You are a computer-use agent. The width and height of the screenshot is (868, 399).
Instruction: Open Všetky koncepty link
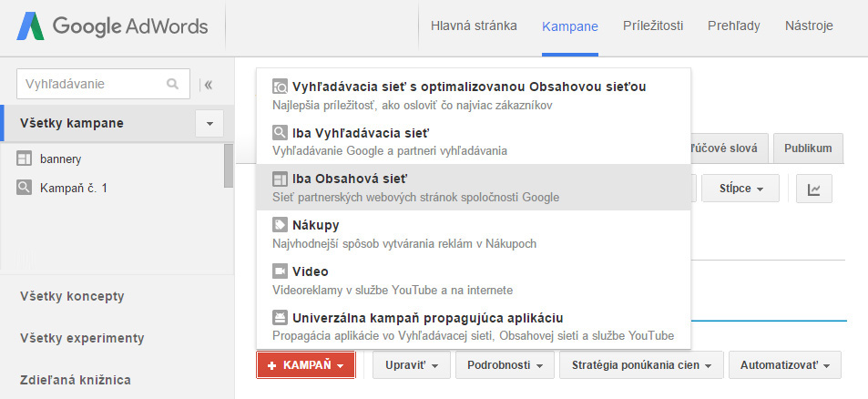72,296
